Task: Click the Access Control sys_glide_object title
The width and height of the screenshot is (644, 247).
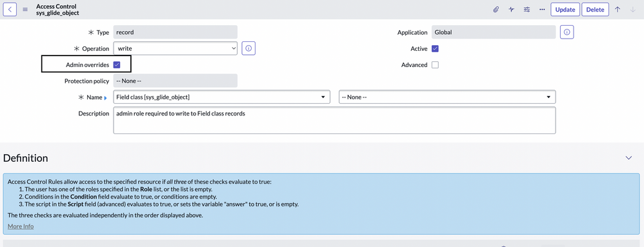Action: point(57,10)
